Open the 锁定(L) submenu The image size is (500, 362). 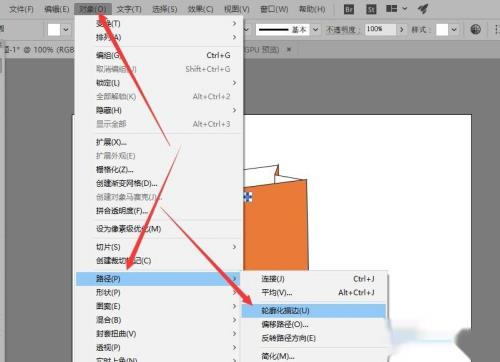(x=159, y=83)
